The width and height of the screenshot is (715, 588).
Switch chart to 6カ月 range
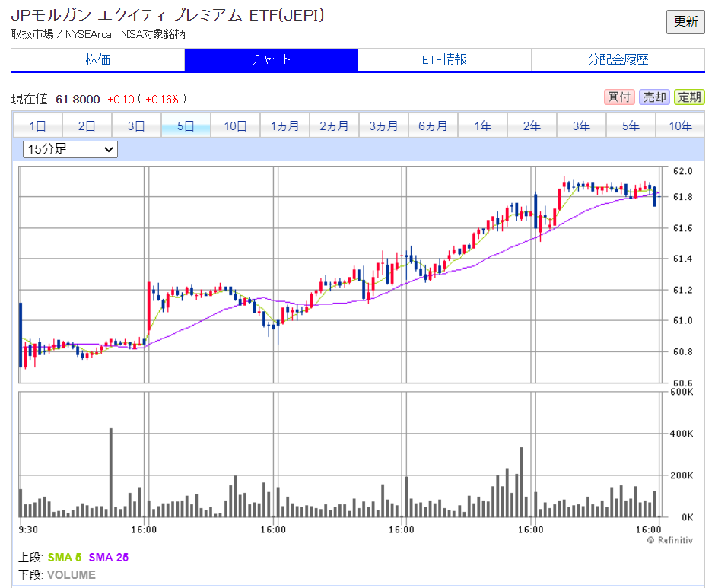(434, 126)
